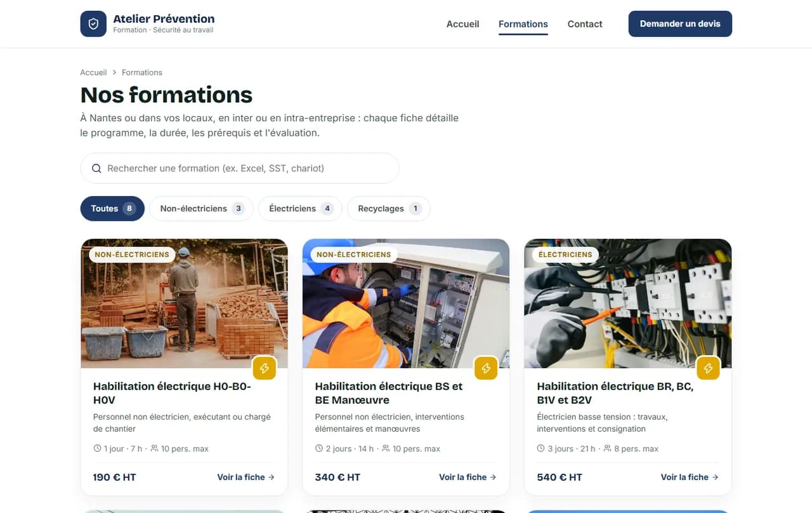Show only the Recyclages category

point(389,208)
